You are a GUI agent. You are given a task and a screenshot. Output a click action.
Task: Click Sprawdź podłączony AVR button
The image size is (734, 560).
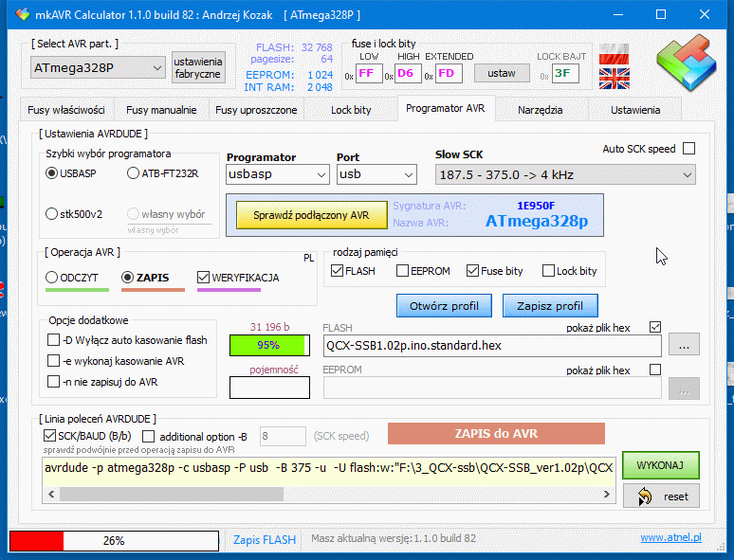(x=311, y=215)
